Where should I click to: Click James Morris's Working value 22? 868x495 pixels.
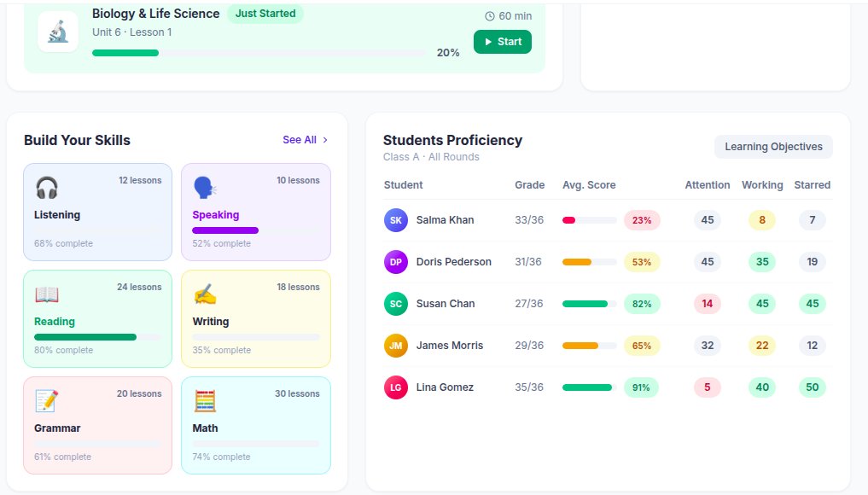(762, 346)
